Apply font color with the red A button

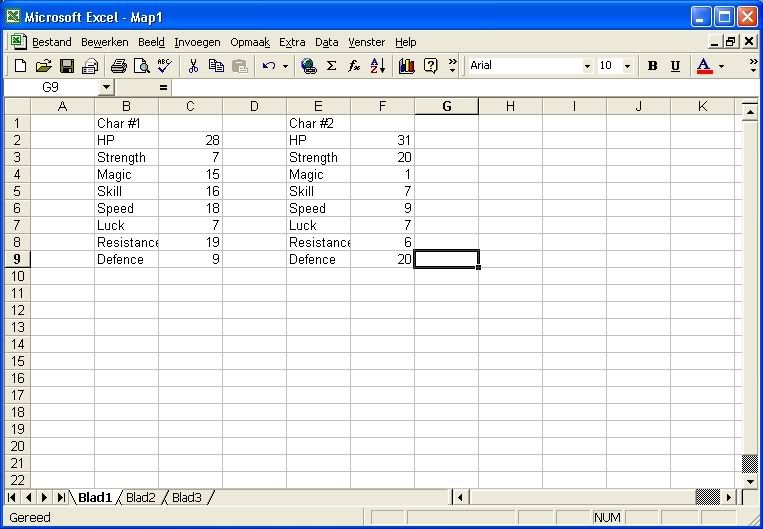(704, 66)
